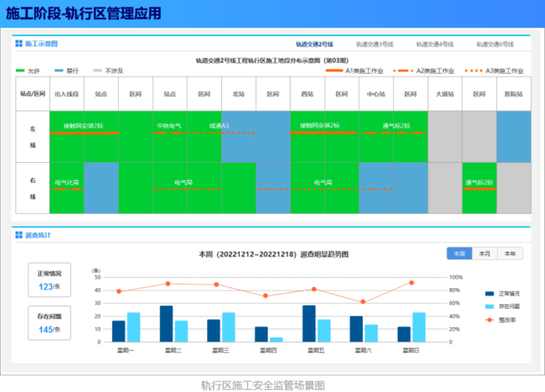
Task: Click the orange 整改率 legend marker
Action: 489,320
